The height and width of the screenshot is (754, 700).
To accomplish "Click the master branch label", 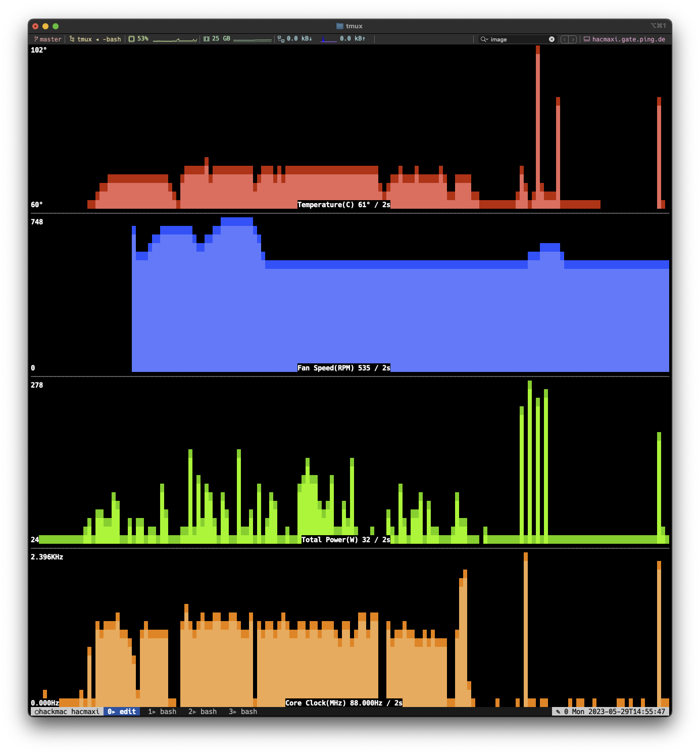I will point(51,39).
